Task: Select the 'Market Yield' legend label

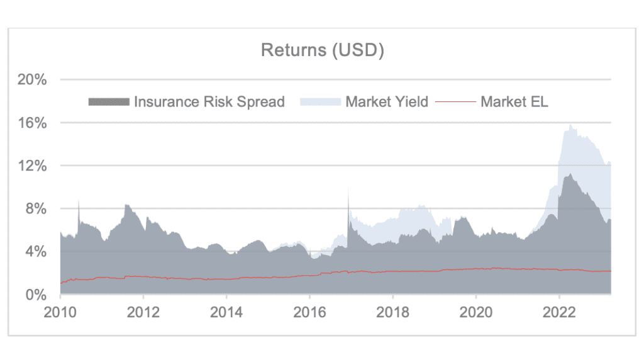Action: pyautogui.click(x=387, y=101)
